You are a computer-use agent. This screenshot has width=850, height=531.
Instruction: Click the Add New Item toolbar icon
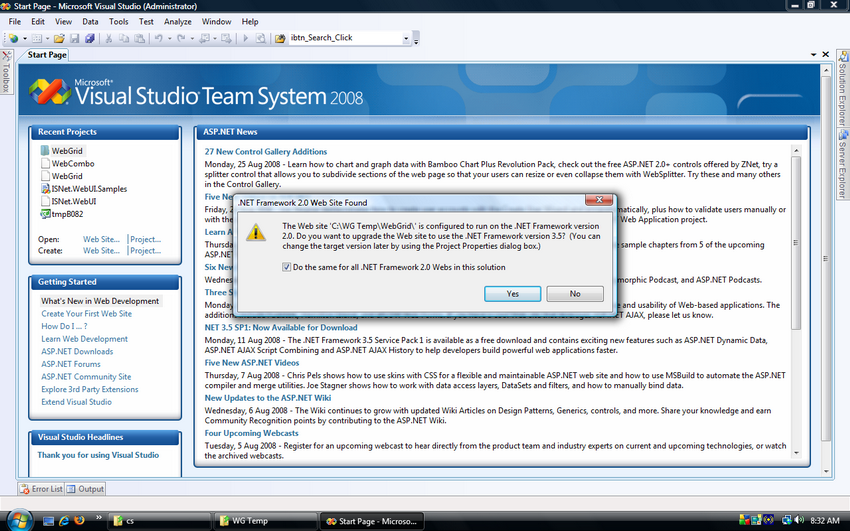click(x=37, y=38)
